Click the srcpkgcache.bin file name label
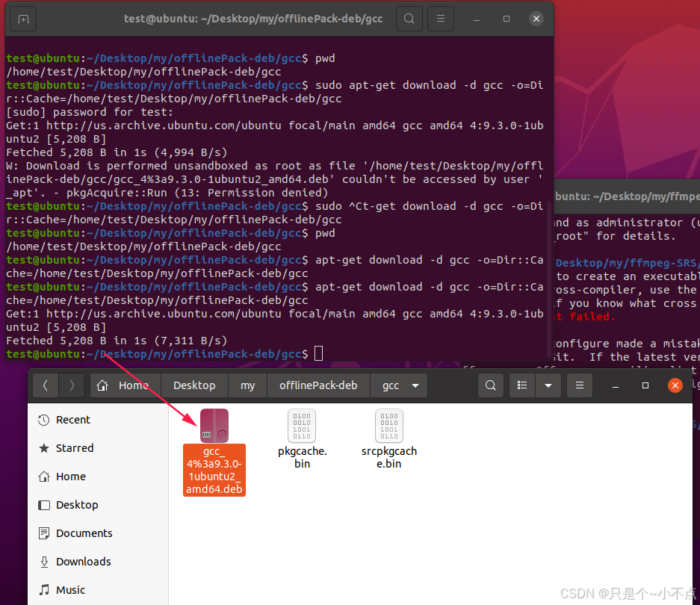Screen dimensions: 700x605 tap(388, 457)
